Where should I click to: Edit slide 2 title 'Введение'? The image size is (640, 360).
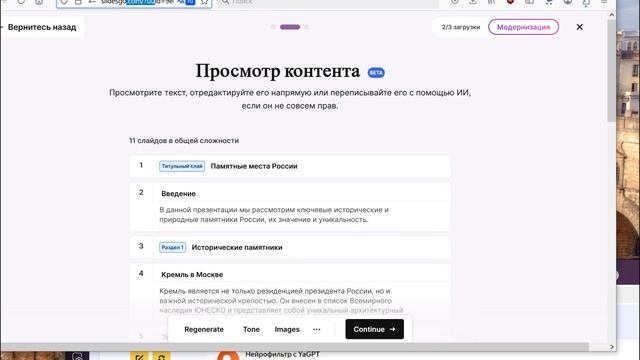click(178, 193)
